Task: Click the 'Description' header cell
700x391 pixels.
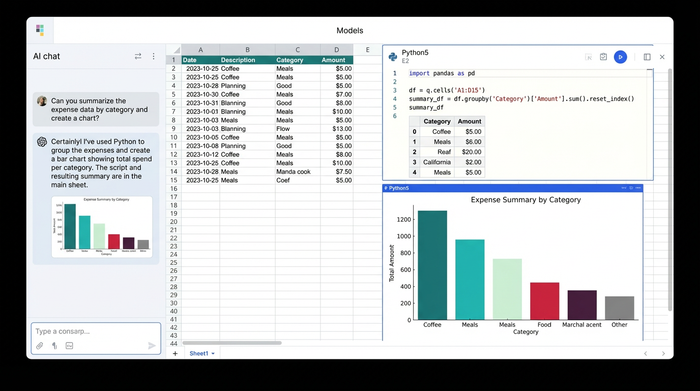Action: coord(247,60)
